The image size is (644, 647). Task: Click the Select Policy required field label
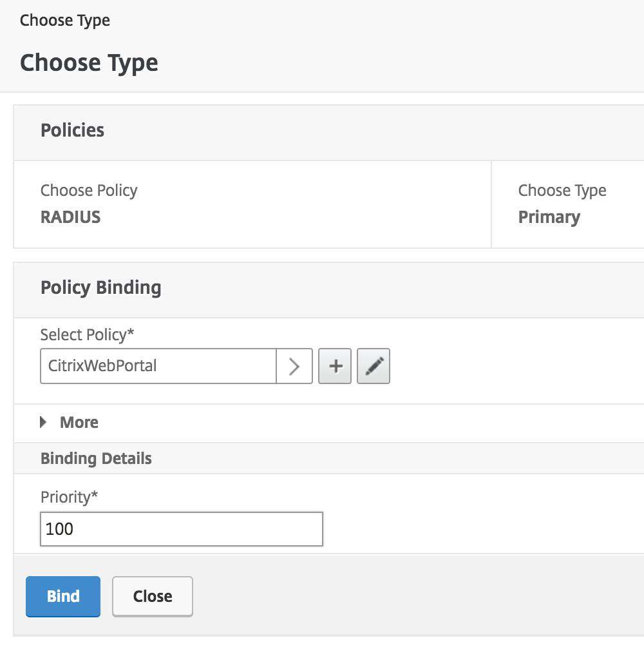coord(87,334)
